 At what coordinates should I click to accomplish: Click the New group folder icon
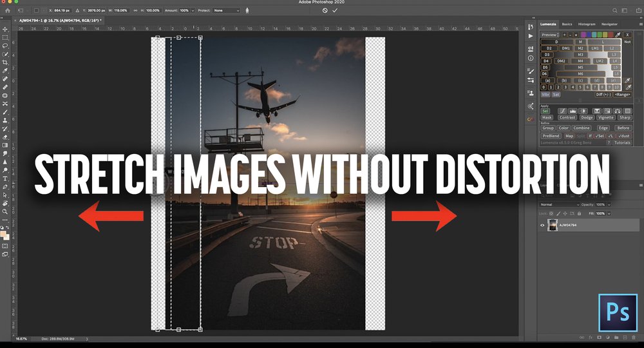616,337
